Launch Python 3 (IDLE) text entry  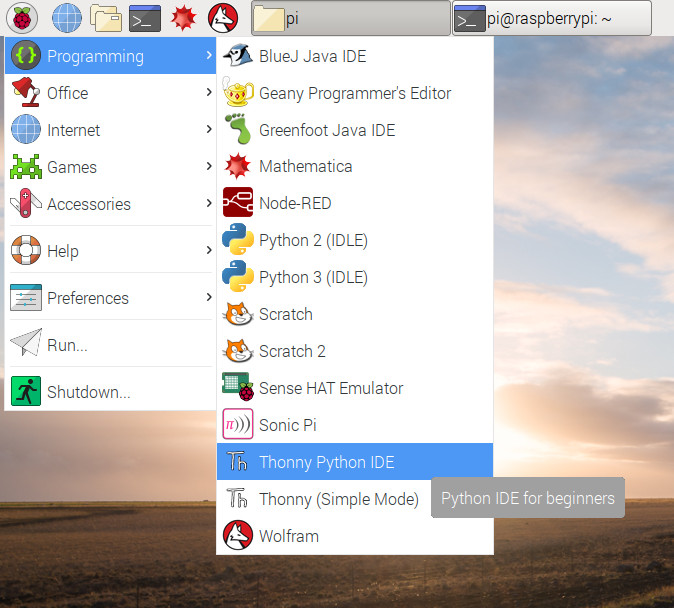click(313, 278)
